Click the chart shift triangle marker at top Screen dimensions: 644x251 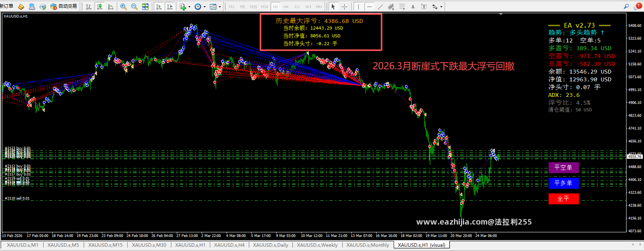(501, 14)
